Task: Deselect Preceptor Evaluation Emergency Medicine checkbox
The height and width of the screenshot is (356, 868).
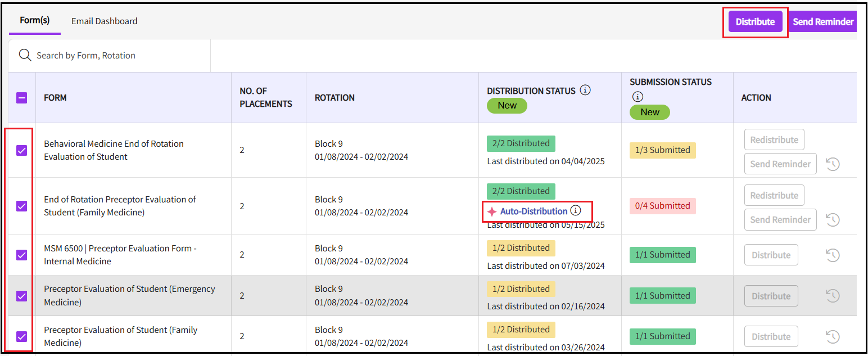Action: tap(21, 296)
